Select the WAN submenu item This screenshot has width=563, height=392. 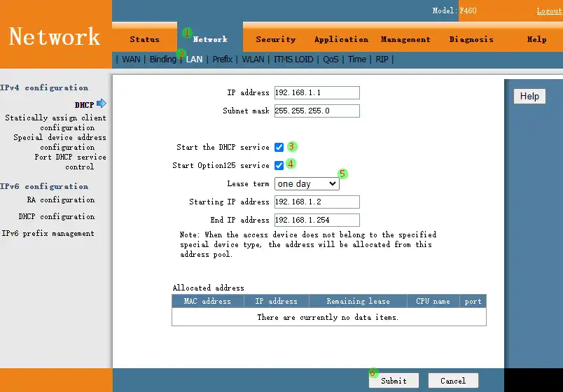(131, 59)
